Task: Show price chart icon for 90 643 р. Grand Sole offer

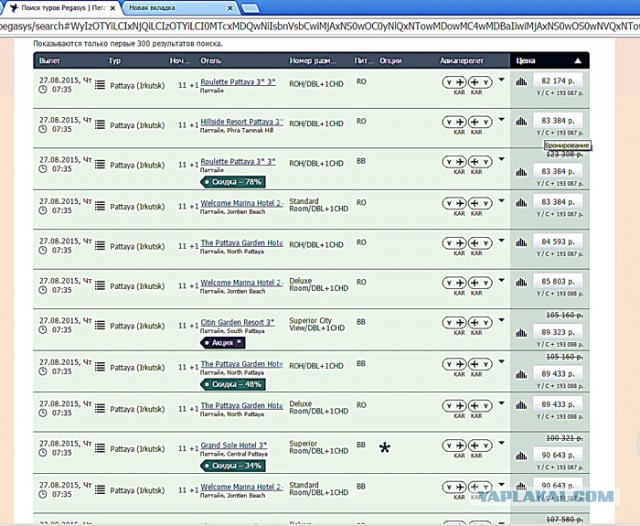Action: click(x=521, y=456)
